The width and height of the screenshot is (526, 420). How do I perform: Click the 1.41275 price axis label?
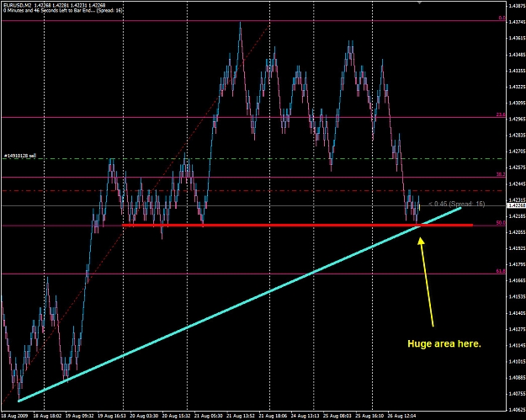click(x=517, y=329)
